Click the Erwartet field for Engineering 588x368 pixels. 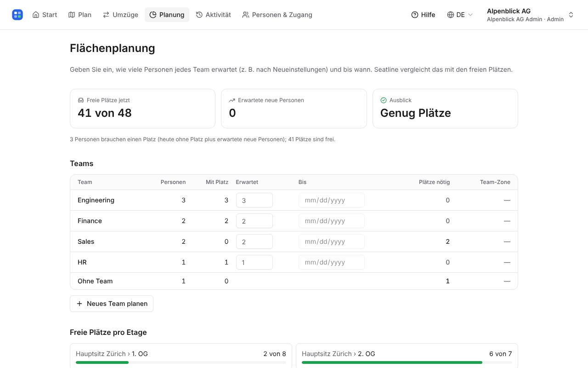(254, 200)
